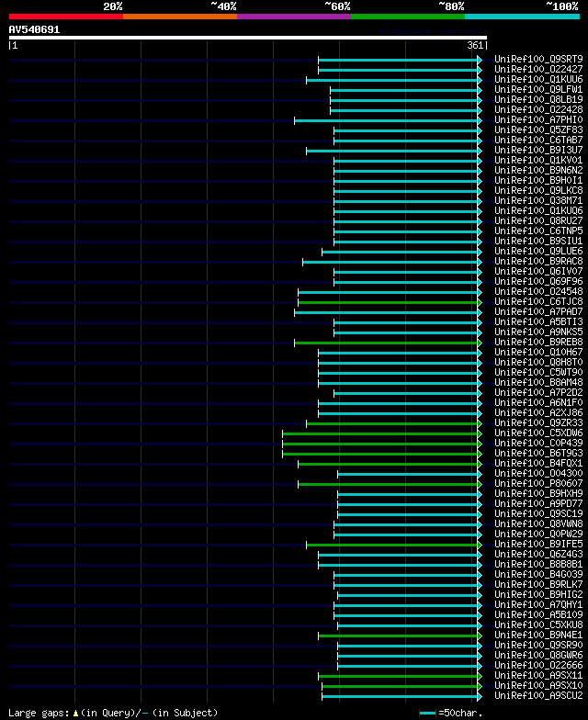Image resolution: width=588 pixels, height=720 pixels.
Task: Select the UniRef100_Q9SR90 label
Action: coord(538,645)
